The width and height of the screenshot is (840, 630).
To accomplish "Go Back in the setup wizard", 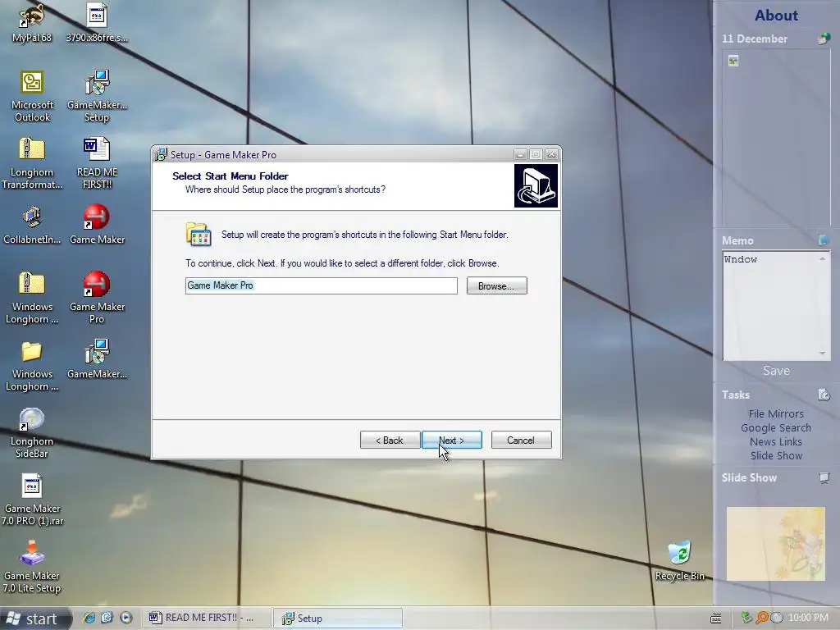I will pos(390,440).
